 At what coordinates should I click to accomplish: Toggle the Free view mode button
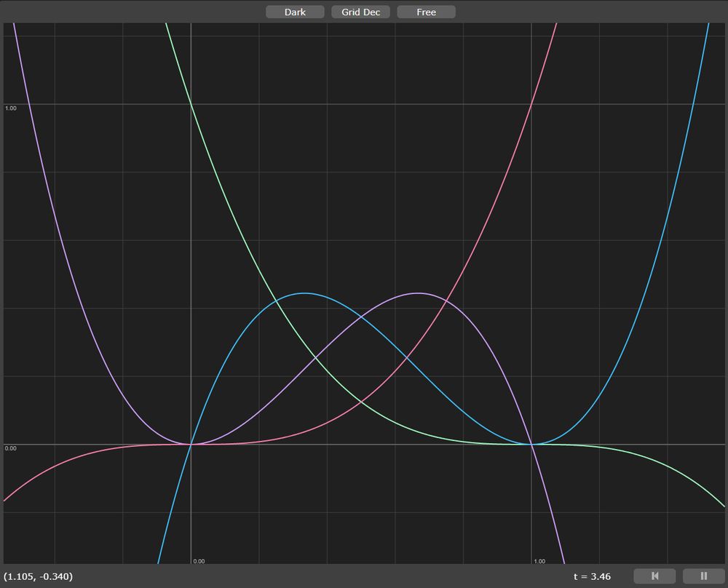pos(426,12)
